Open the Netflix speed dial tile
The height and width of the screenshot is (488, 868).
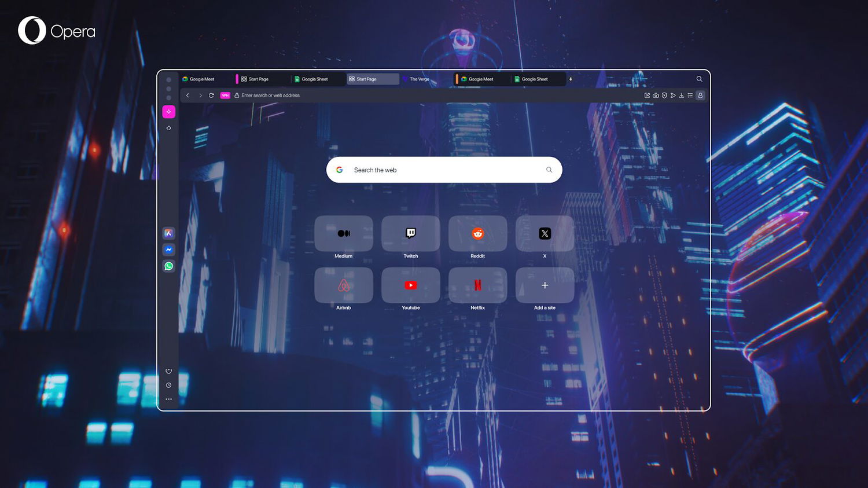pos(478,285)
